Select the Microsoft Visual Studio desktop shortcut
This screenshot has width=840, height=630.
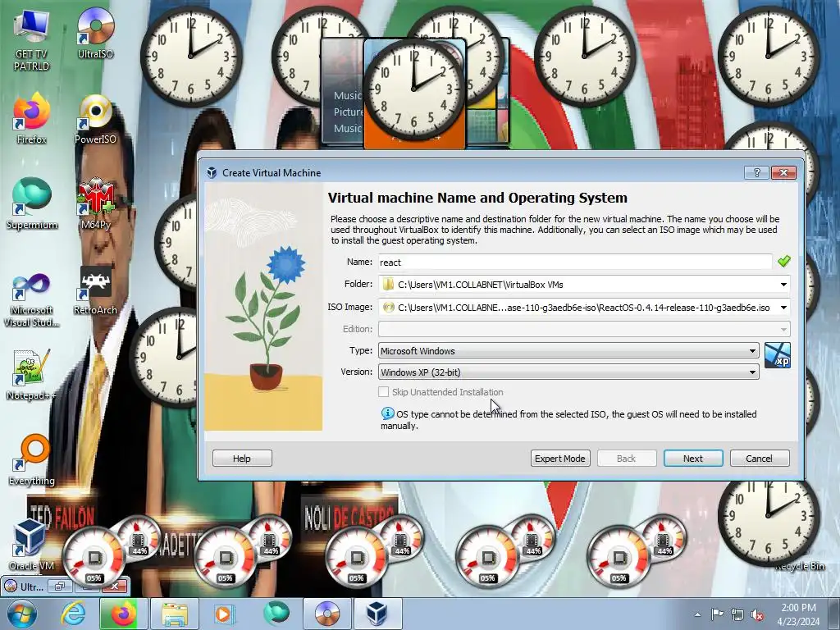click(x=31, y=300)
